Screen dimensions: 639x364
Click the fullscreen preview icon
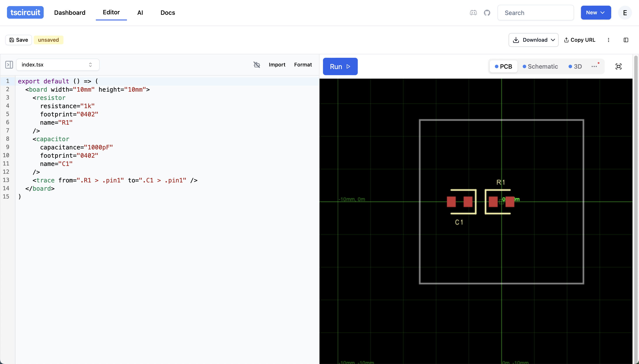pyautogui.click(x=618, y=66)
